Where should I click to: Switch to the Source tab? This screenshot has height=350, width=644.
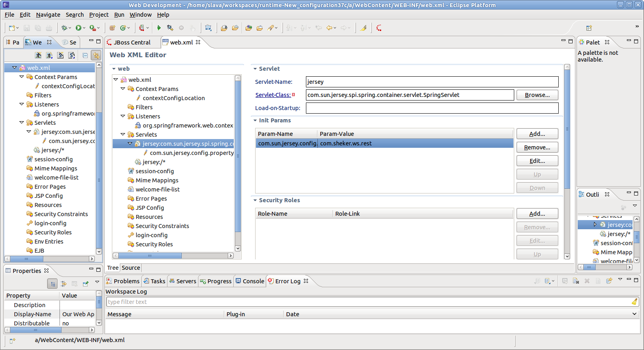[x=131, y=268]
